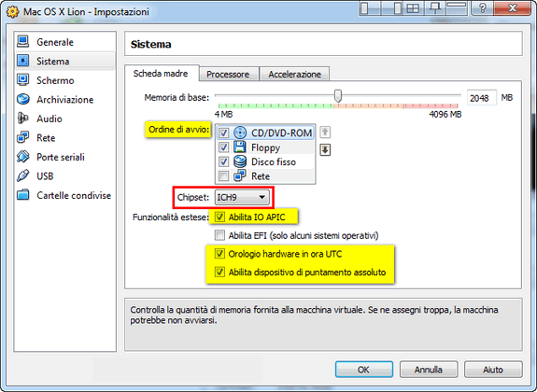Screen dimensions: 537x392
Task: Move boot device up with arrow button
Action: [x=325, y=133]
